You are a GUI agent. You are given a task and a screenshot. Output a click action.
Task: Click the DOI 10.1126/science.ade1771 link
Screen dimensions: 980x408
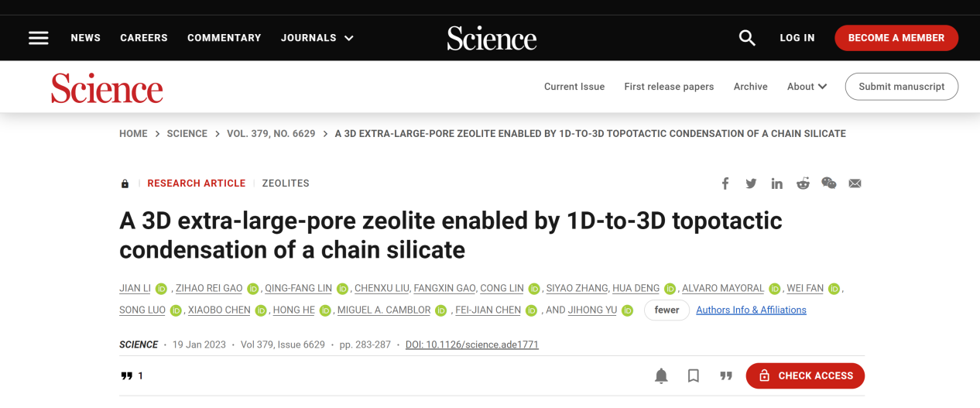[x=472, y=345]
